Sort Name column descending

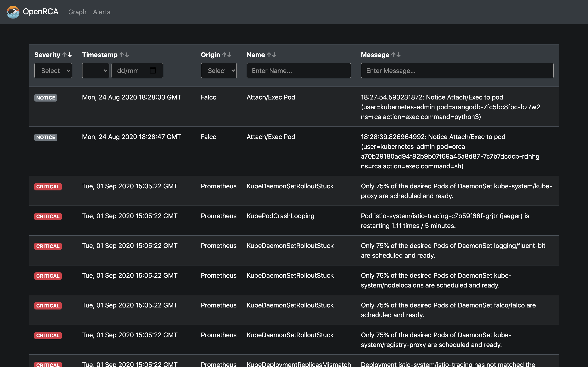tap(274, 55)
